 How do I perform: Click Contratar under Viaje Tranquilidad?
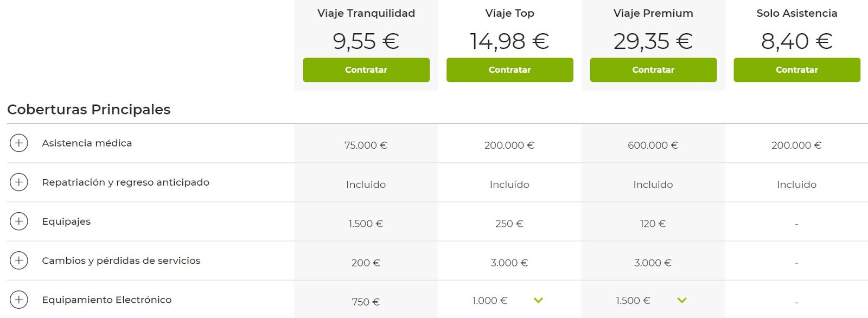click(x=366, y=70)
